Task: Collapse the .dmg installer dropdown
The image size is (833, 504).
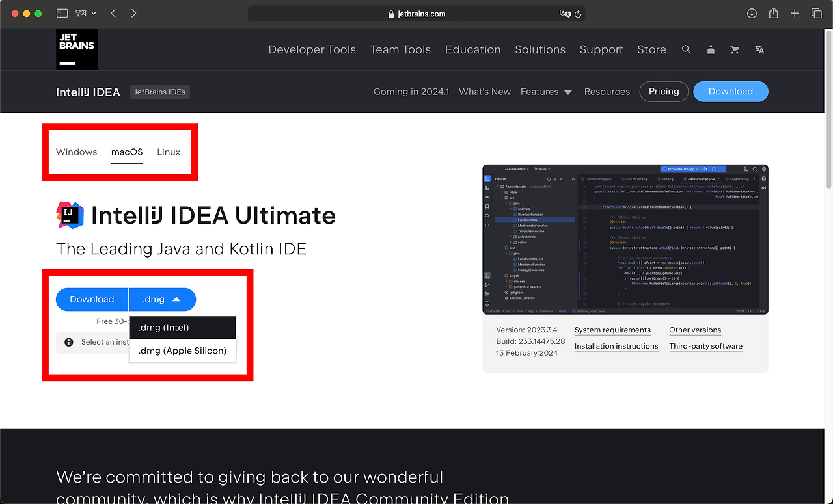Action: coord(162,299)
